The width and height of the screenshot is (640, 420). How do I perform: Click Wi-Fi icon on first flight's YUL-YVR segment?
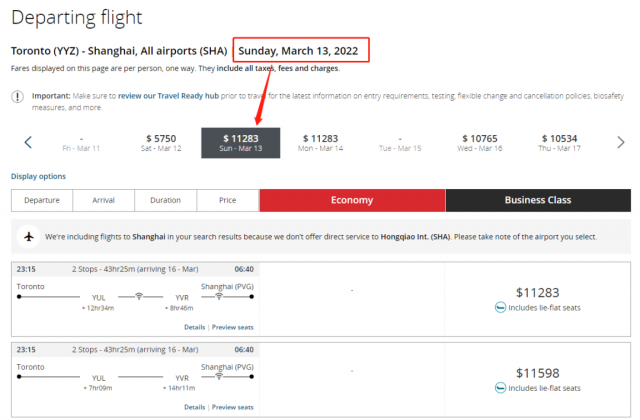[139, 296]
